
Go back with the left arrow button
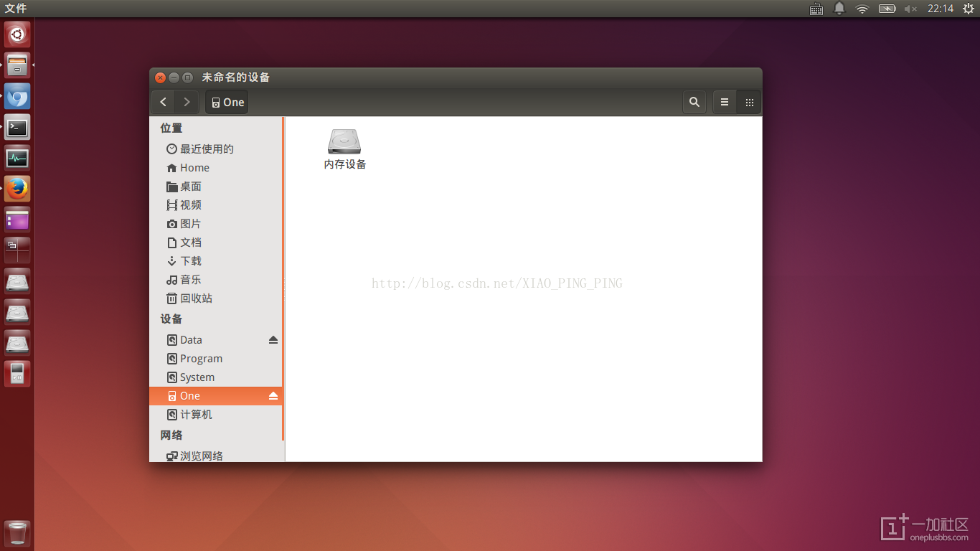coord(164,102)
